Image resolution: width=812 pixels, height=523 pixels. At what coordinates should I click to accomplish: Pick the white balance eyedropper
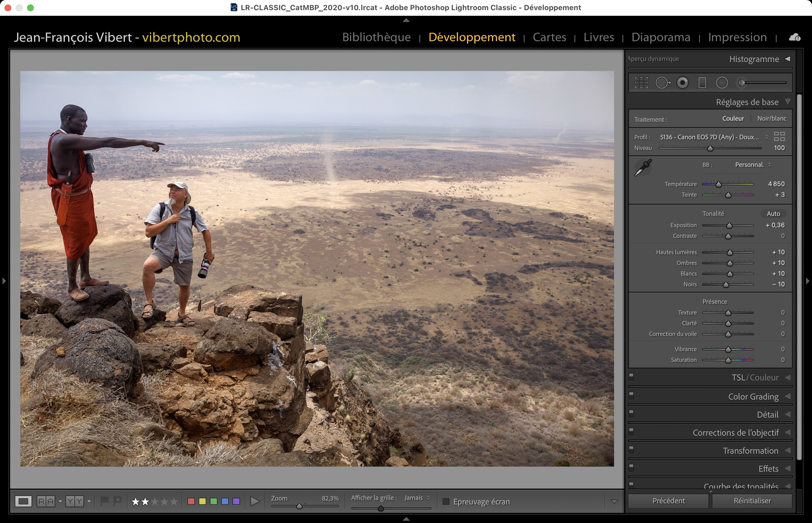click(x=643, y=167)
